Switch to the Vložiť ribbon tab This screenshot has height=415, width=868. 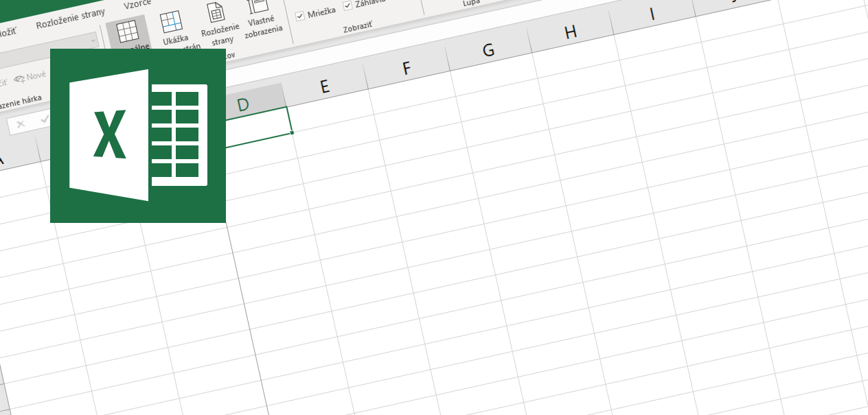pyautogui.click(x=8, y=31)
